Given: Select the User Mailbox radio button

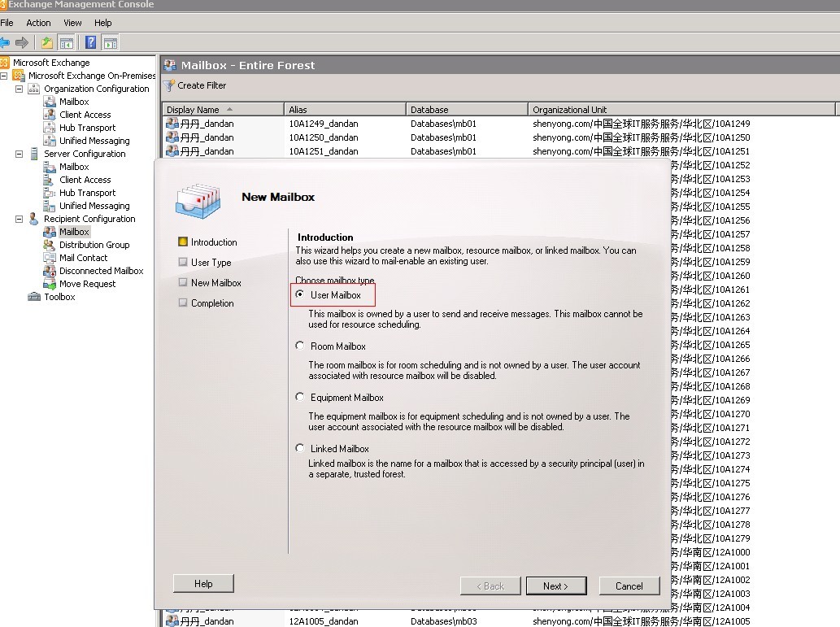Looking at the screenshot, I should [x=300, y=294].
